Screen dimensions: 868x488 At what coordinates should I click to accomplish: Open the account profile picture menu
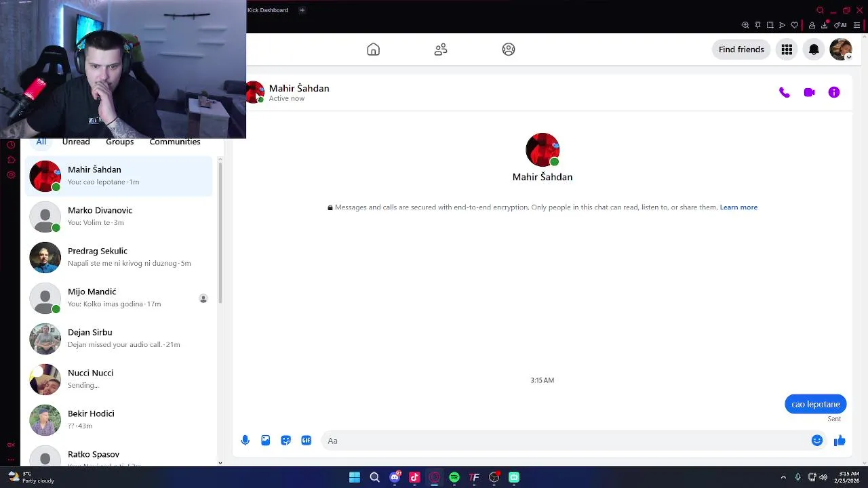coord(841,49)
